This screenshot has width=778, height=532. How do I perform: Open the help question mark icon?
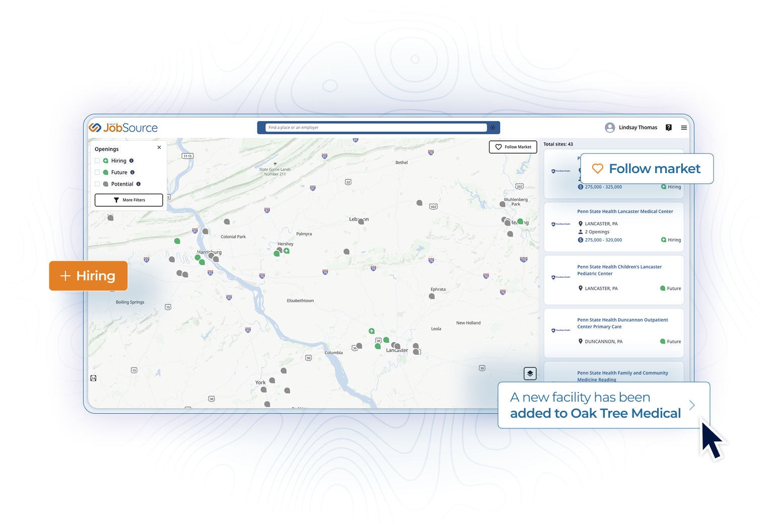669,127
